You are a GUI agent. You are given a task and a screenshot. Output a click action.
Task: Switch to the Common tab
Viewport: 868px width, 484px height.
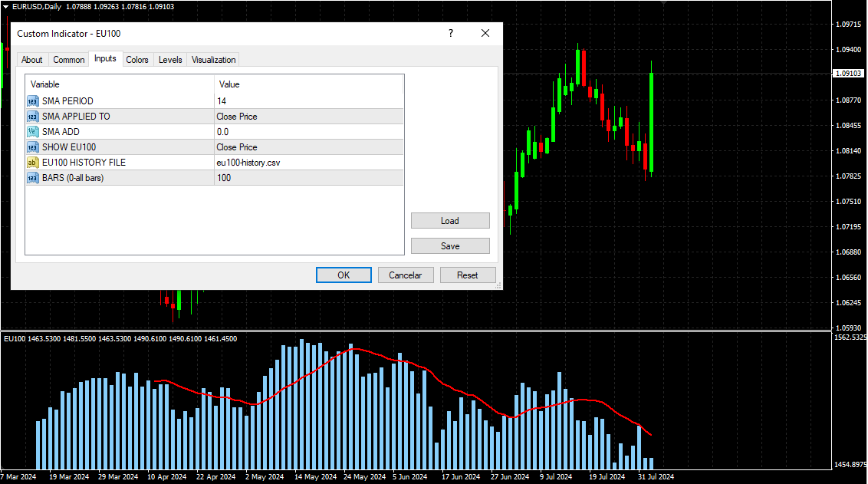click(x=69, y=60)
